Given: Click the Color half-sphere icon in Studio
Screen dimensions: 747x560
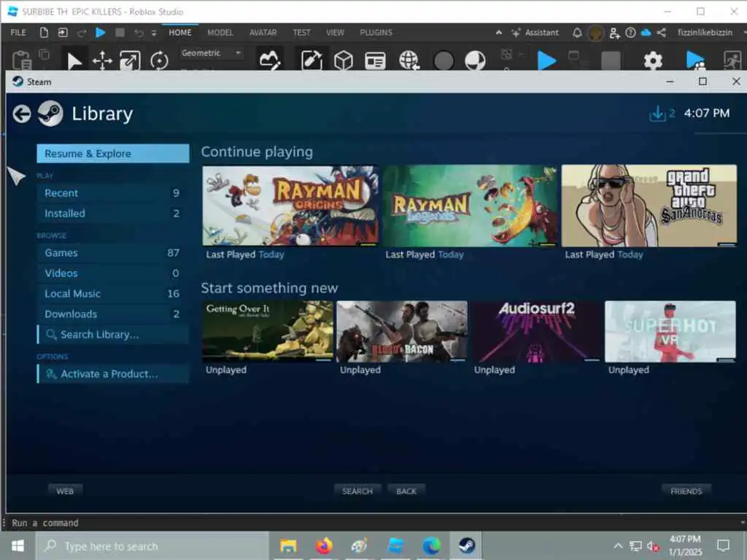Looking at the screenshot, I should coord(475,61).
